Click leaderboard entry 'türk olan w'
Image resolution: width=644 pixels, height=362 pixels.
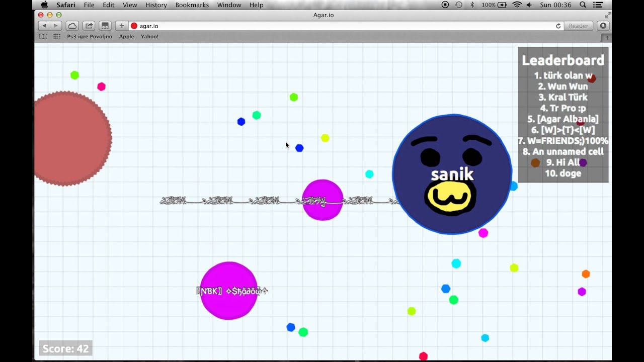coord(563,76)
